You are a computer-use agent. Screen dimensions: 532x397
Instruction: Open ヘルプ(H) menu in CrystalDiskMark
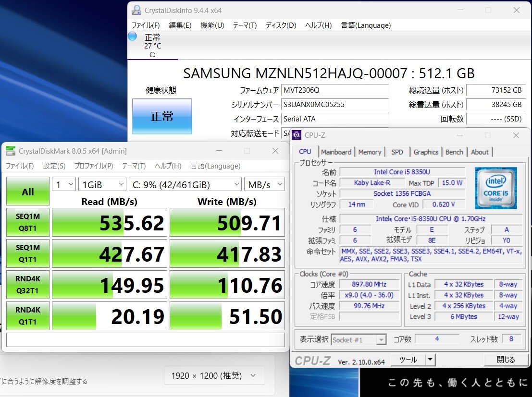(168, 166)
